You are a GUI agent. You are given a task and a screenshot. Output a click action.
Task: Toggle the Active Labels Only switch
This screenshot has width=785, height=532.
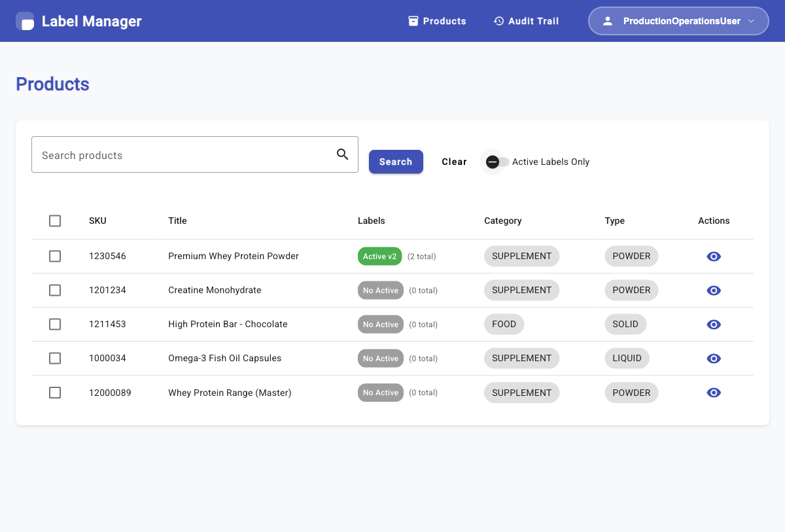pyautogui.click(x=496, y=162)
